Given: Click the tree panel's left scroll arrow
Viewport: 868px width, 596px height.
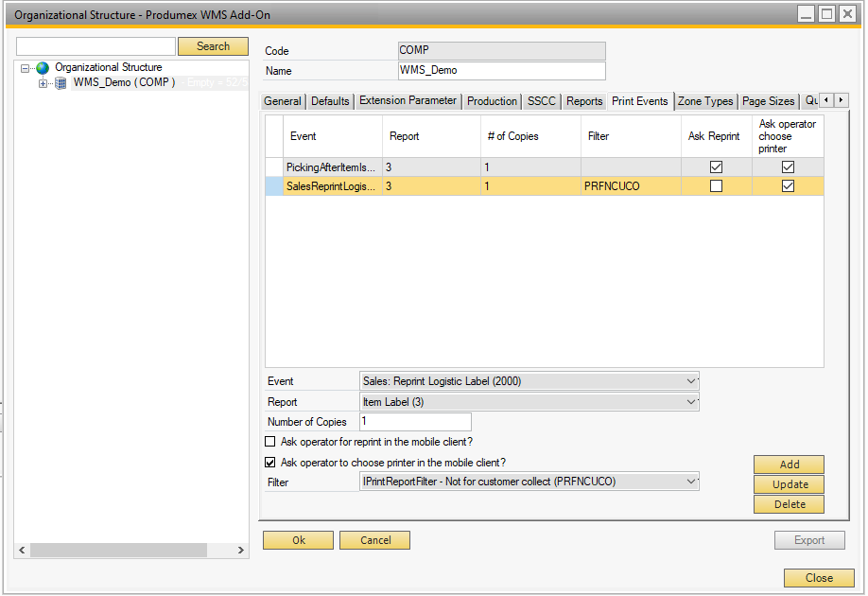Looking at the screenshot, I should coord(23,551).
